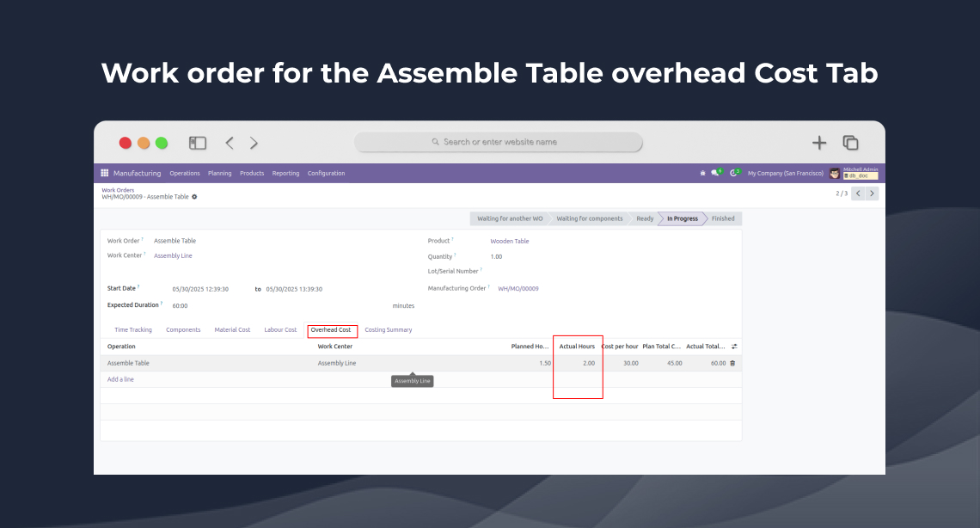980x528 pixels.
Task: Open the Operations menu
Action: coord(184,173)
